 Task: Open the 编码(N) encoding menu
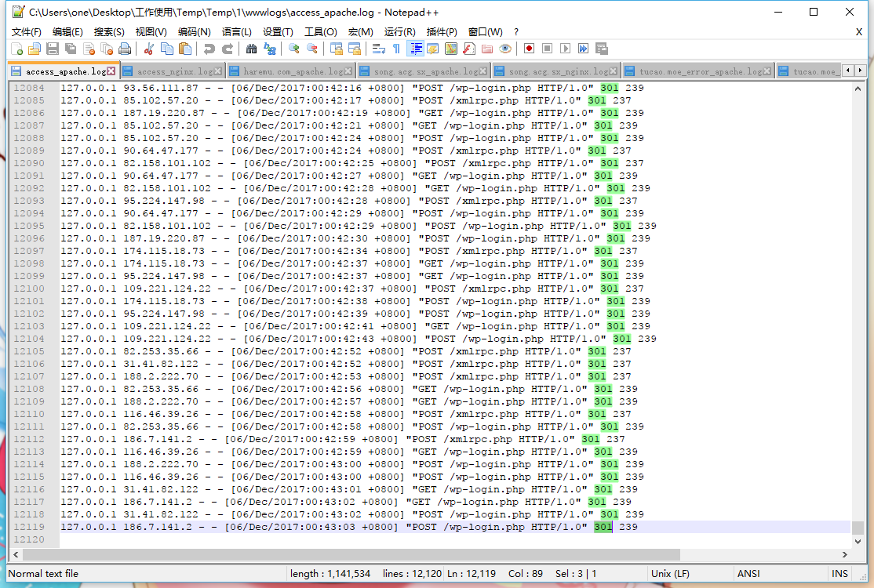pyautogui.click(x=194, y=32)
